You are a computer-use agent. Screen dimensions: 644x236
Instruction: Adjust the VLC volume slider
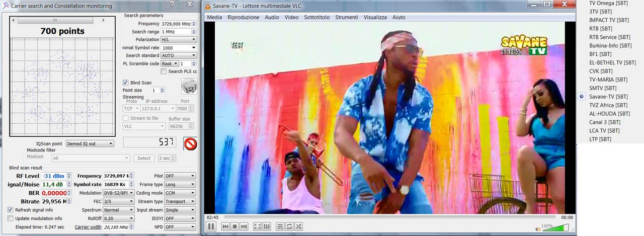click(556, 228)
